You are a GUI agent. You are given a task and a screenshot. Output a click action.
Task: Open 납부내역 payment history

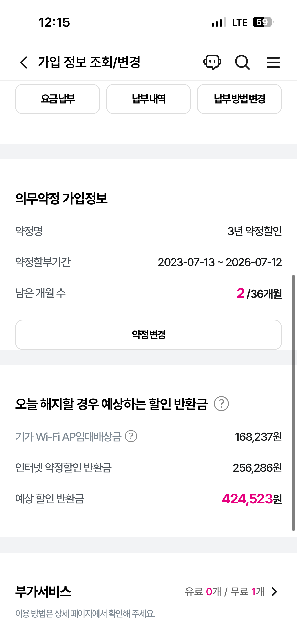[148, 99]
